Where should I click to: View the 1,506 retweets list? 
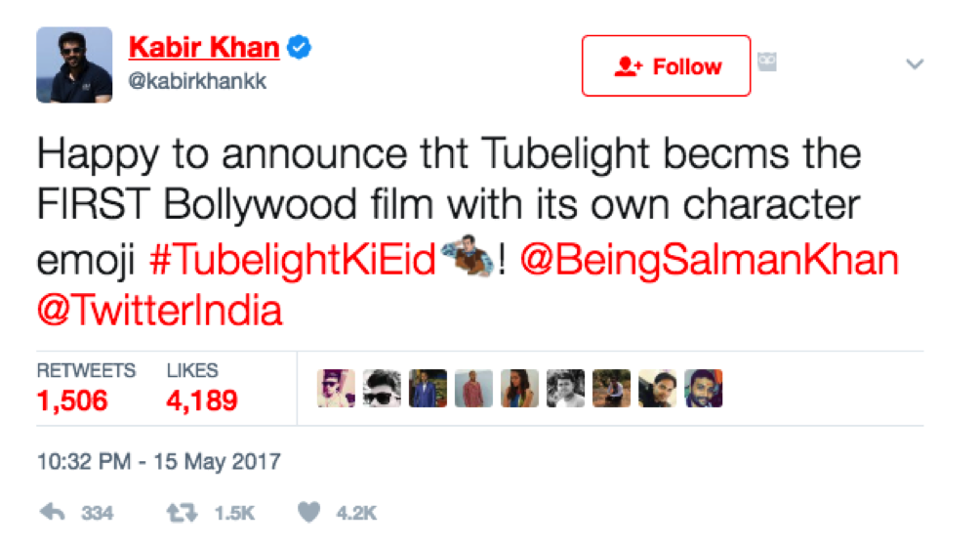coord(86,388)
